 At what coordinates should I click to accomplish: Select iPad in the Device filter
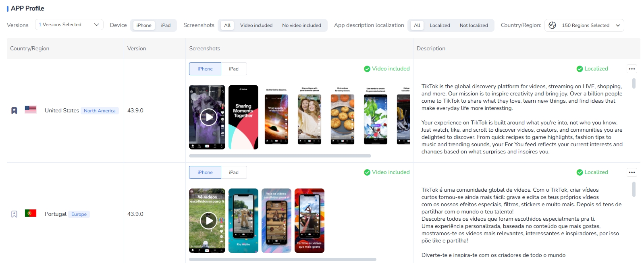[x=166, y=25]
